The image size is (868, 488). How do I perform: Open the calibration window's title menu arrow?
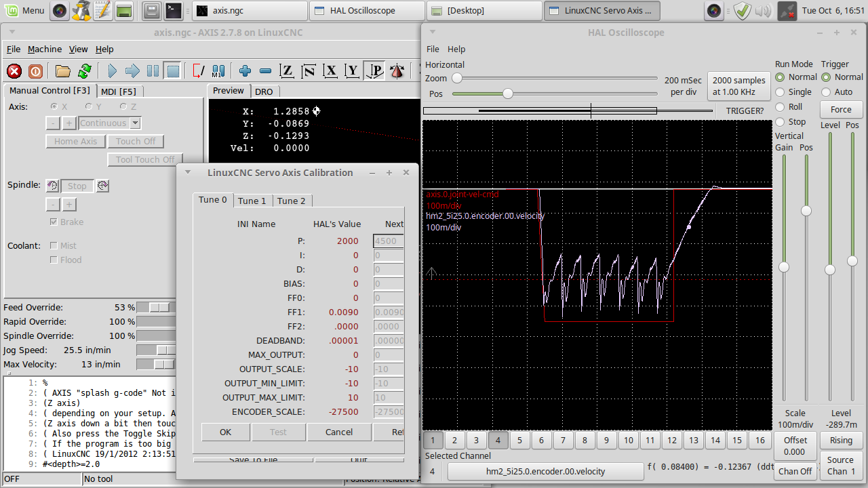188,172
